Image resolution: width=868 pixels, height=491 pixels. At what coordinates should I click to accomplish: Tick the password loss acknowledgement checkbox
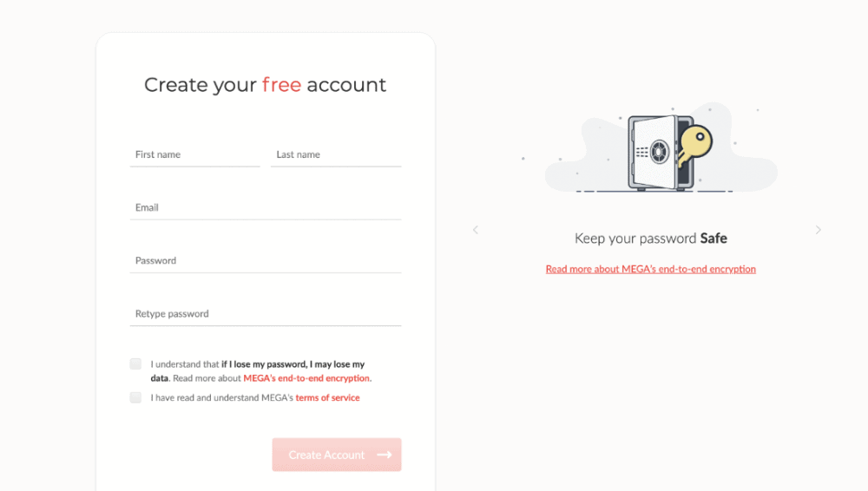click(x=135, y=363)
